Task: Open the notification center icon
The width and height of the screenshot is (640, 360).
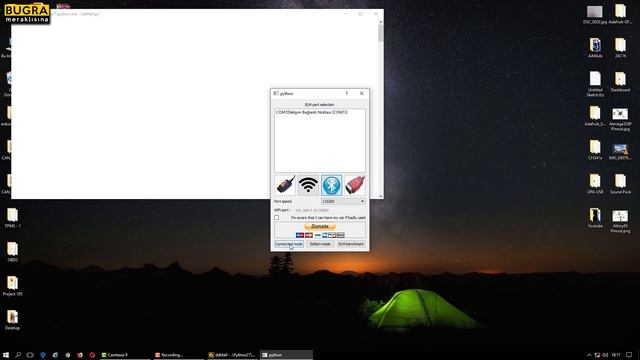Action: click(629, 355)
